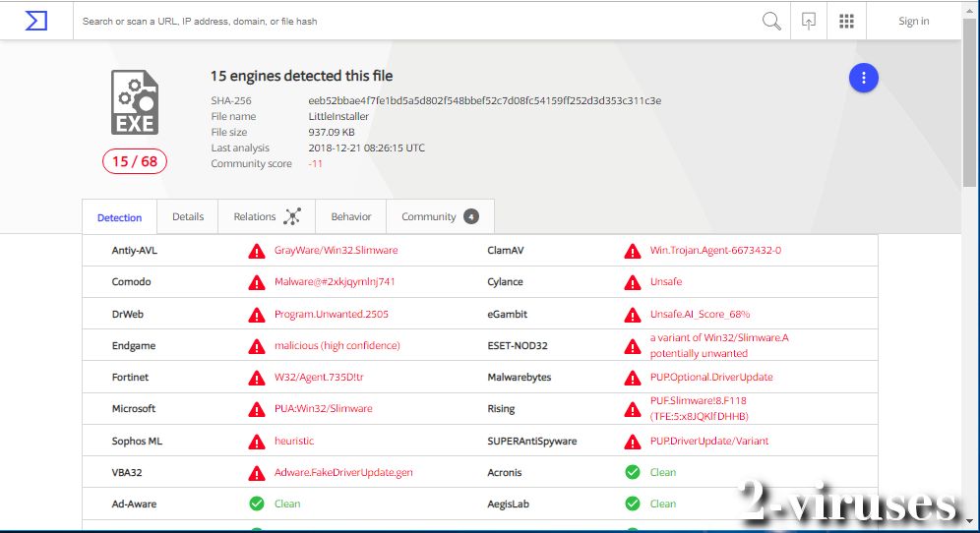Click the PUF.Slimware!8.F118 Rising result
The width and height of the screenshot is (980, 533).
pyautogui.click(x=699, y=408)
